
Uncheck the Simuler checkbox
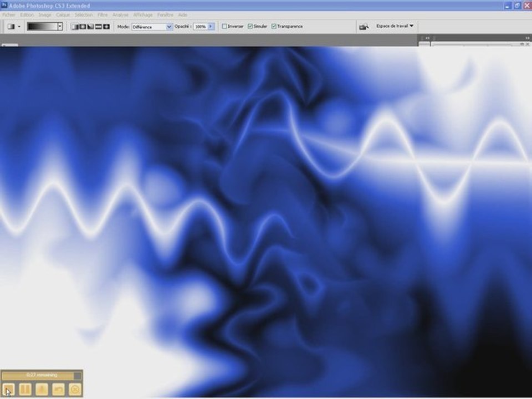pyautogui.click(x=250, y=26)
